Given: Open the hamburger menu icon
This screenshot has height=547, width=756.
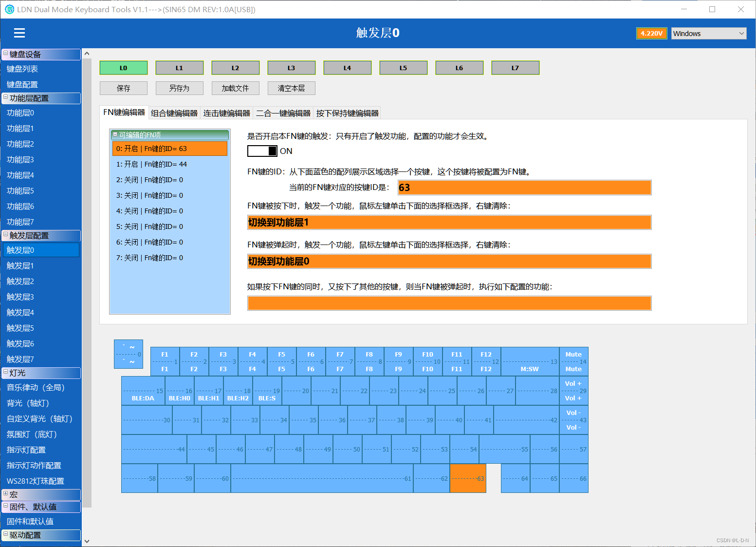Looking at the screenshot, I should pyautogui.click(x=19, y=33).
